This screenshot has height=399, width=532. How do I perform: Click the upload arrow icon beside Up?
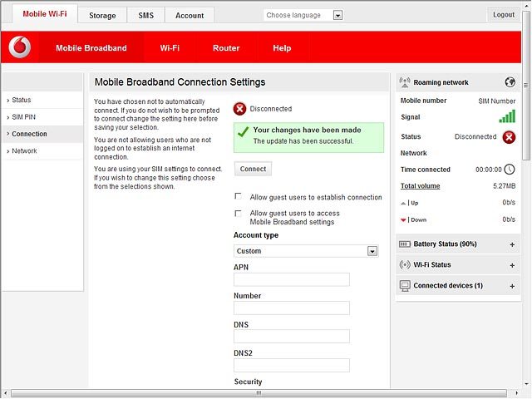tap(403, 203)
